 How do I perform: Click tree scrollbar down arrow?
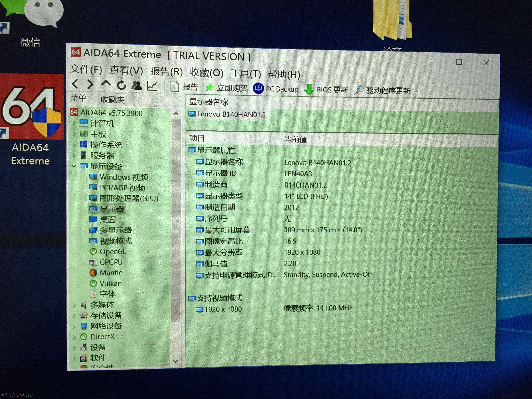pyautogui.click(x=176, y=361)
